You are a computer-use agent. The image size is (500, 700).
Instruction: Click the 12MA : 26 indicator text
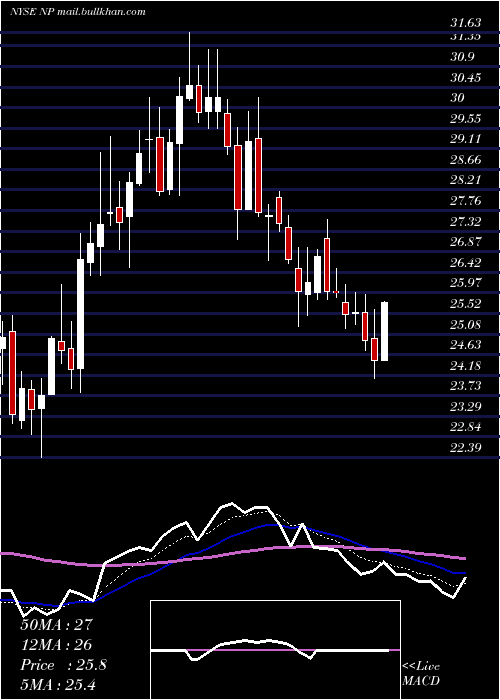[x=56, y=644]
